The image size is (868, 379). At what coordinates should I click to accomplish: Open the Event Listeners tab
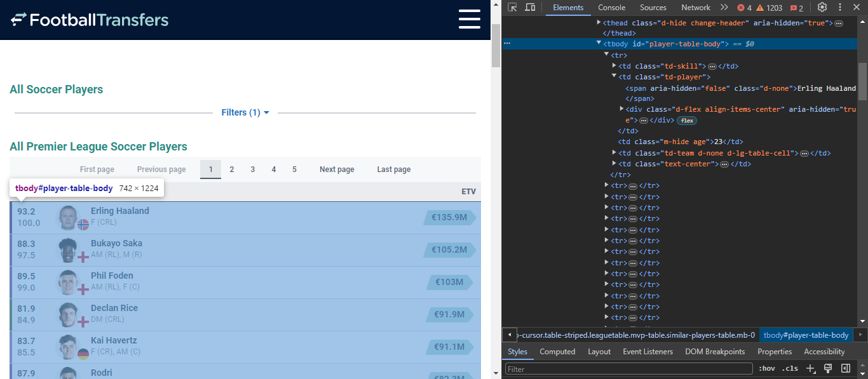[648, 352]
